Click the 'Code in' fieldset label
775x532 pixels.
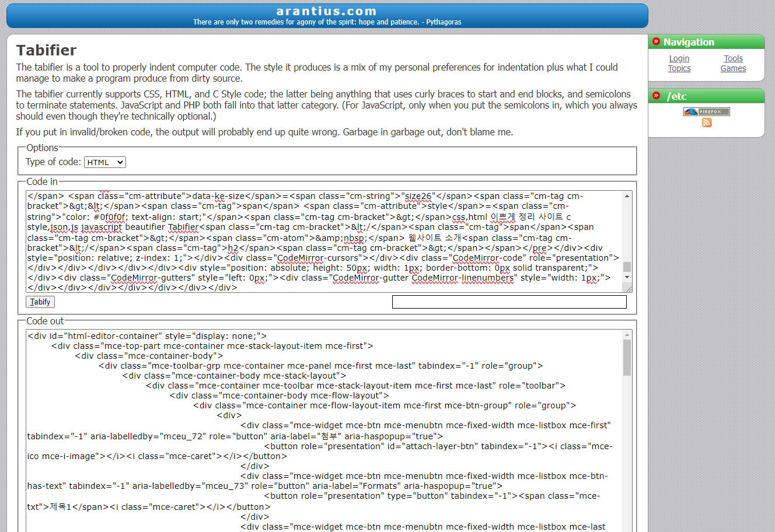coord(42,181)
